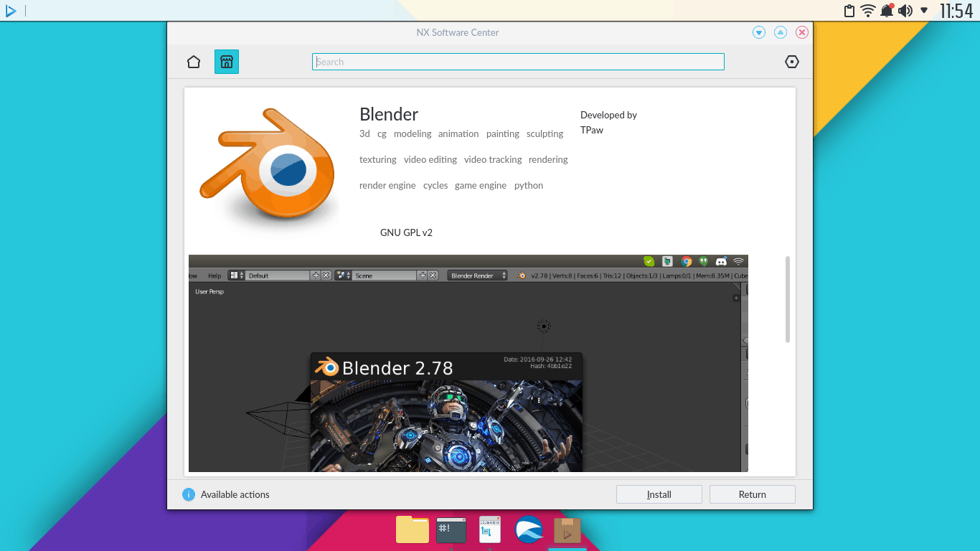Click the "video editing" tag
This screenshot has height=551, width=980.
coord(430,159)
